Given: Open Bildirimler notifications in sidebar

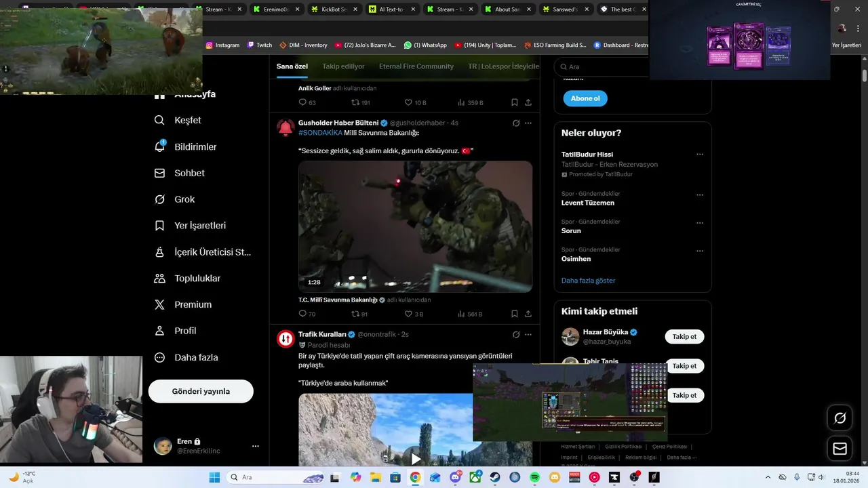Looking at the screenshot, I should [x=185, y=146].
